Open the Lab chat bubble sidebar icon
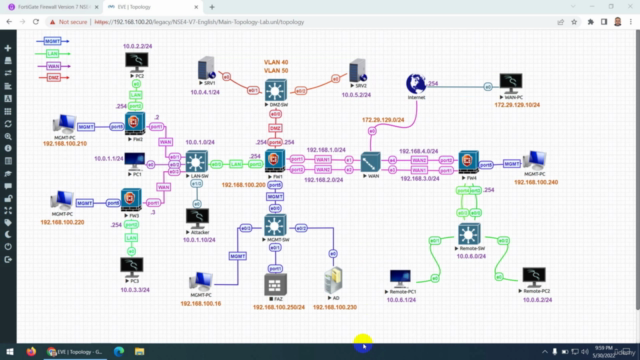 pyautogui.click(x=8, y=186)
